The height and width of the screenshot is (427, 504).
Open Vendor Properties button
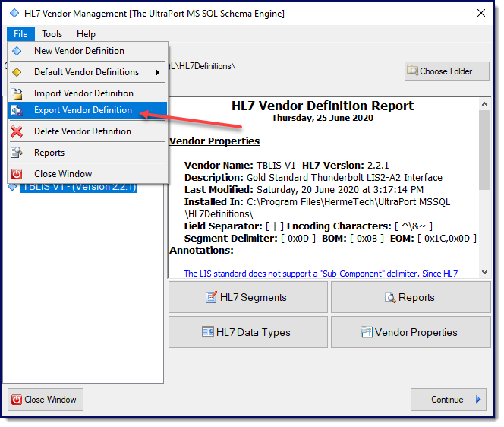click(x=411, y=332)
